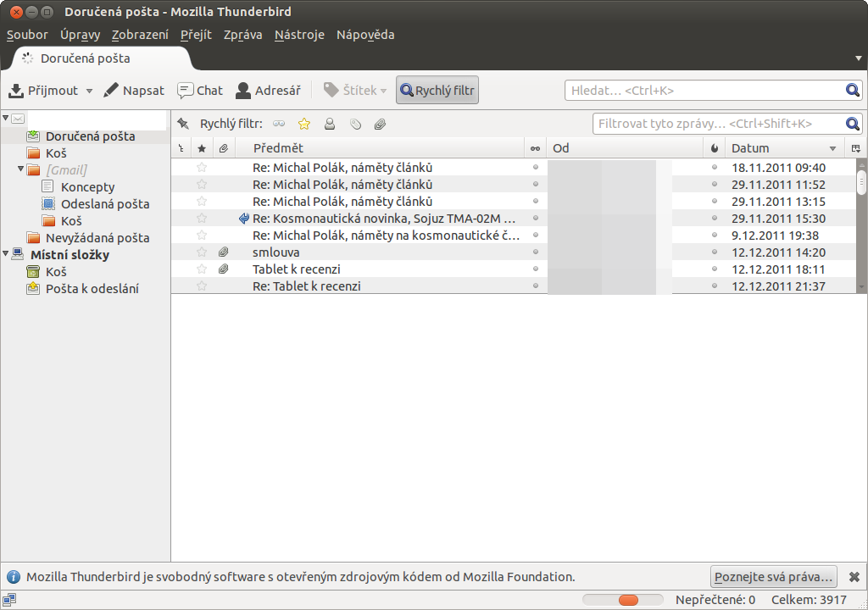868x610 pixels.
Task: Collapse the mail account tree
Action: tap(6, 118)
